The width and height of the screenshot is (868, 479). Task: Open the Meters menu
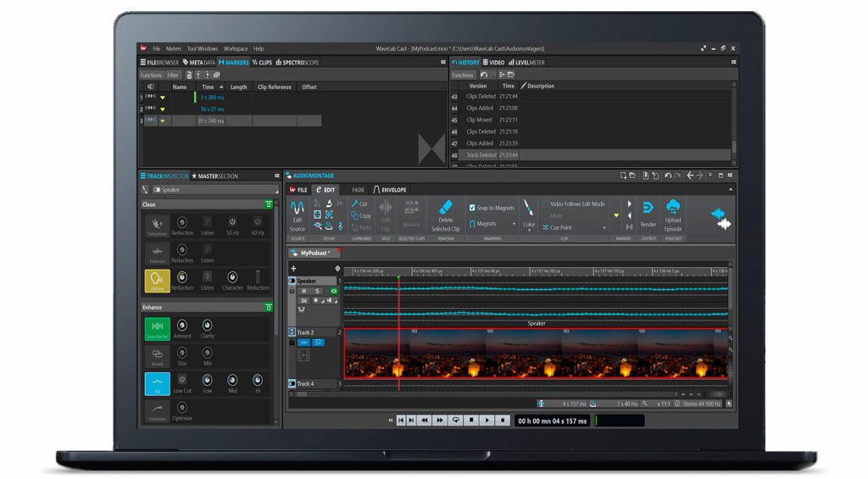(x=173, y=48)
